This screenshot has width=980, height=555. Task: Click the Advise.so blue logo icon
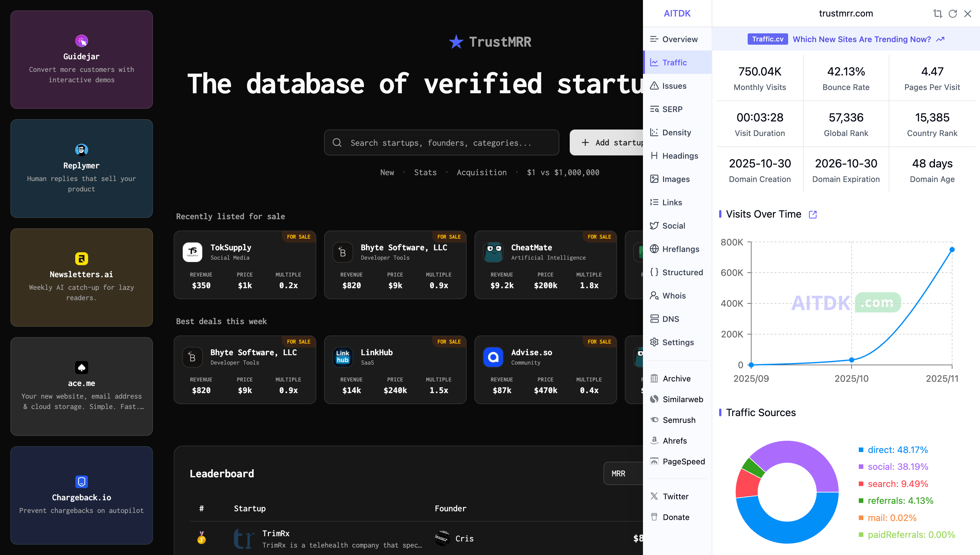point(493,357)
